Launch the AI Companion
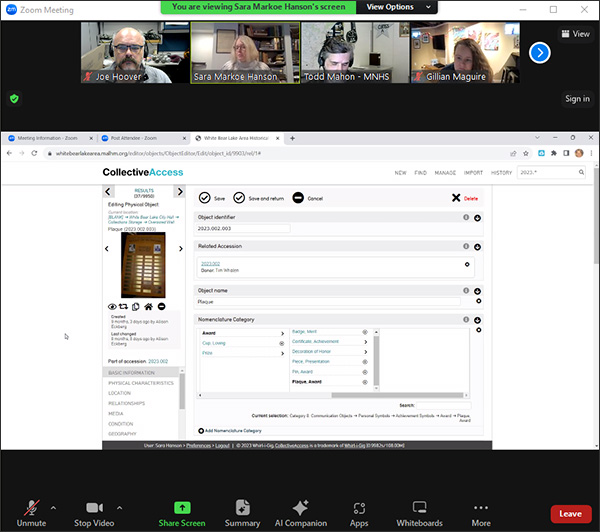 301,507
